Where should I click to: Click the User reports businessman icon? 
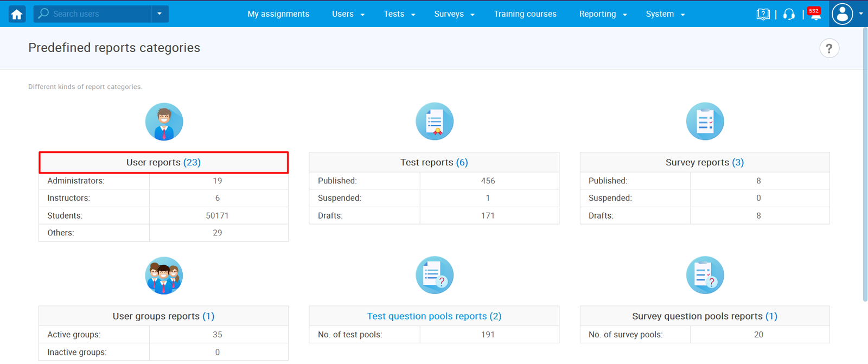[164, 122]
